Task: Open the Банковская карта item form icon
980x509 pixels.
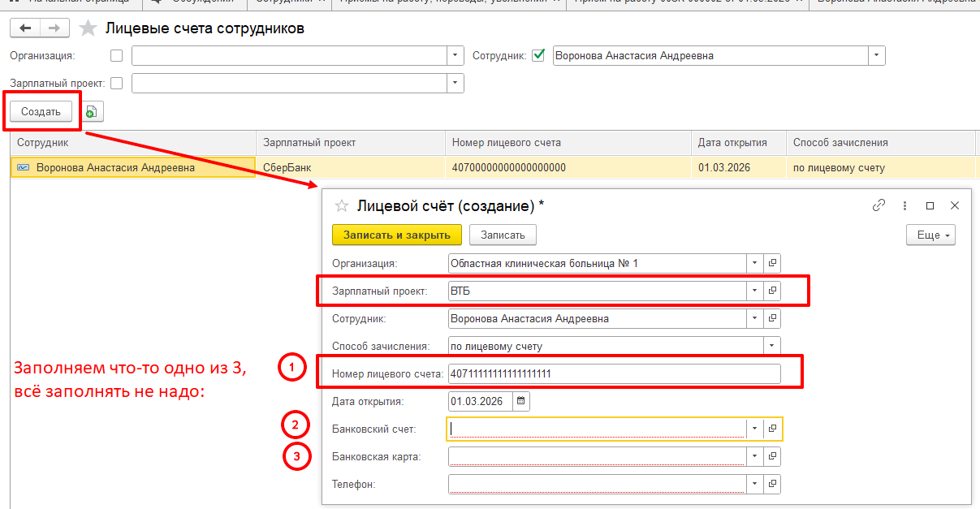Action: tap(773, 456)
